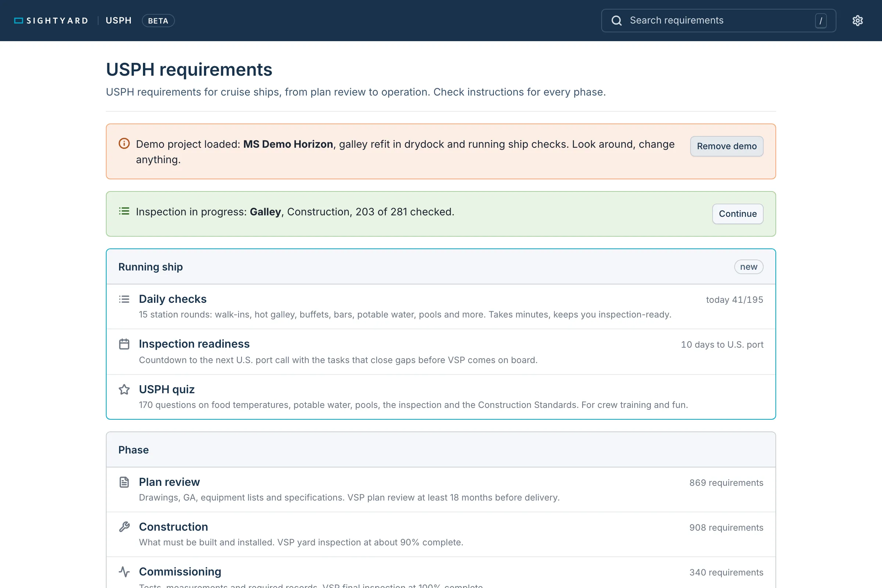Click the list icon in inspection banner
Image resolution: width=882 pixels, height=588 pixels.
124,211
